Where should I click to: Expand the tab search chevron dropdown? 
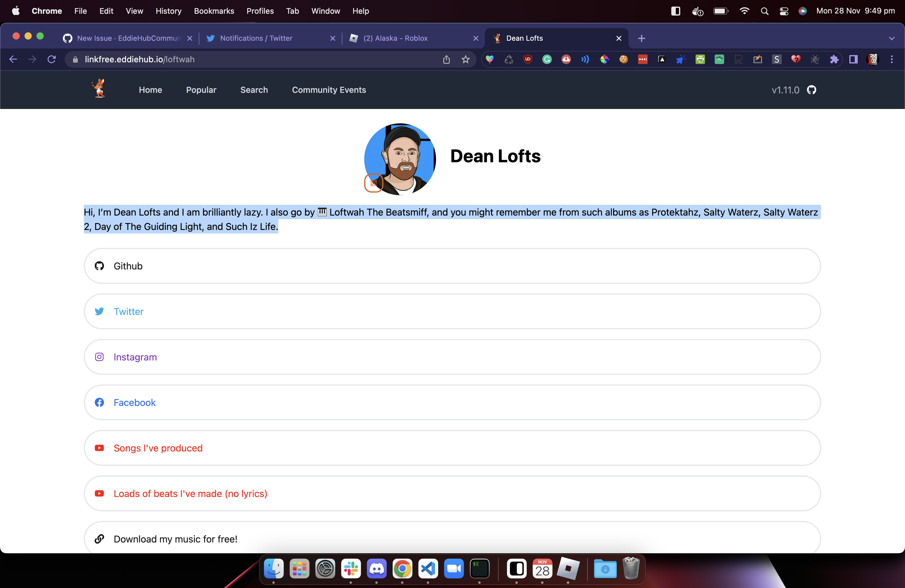891,38
